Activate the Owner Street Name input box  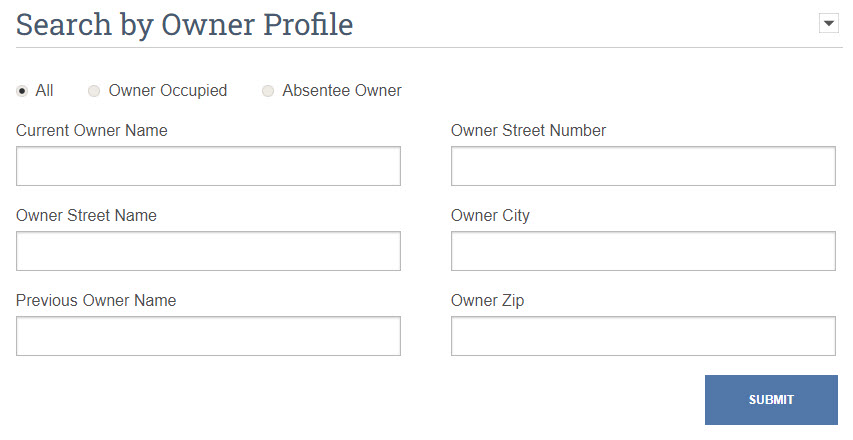[208, 251]
